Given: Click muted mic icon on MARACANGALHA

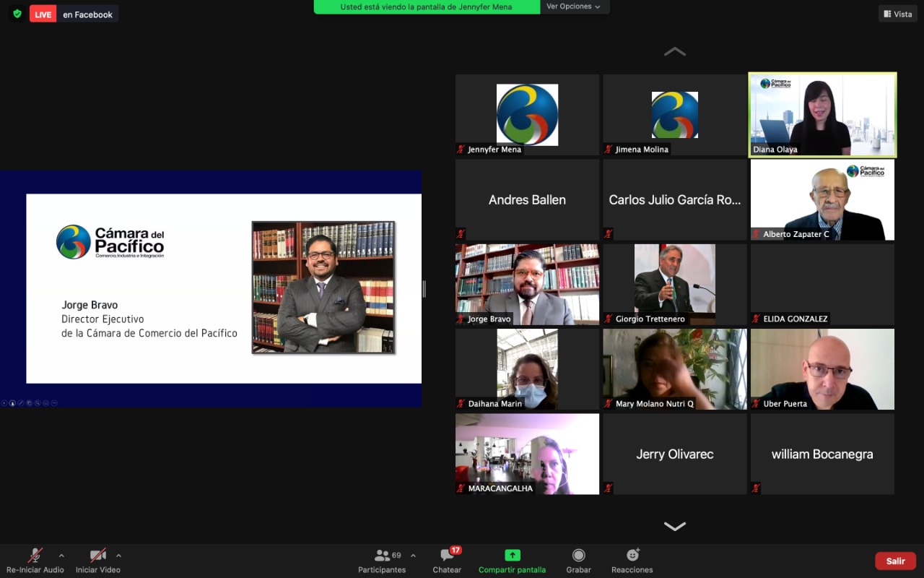Looking at the screenshot, I should coord(461,488).
